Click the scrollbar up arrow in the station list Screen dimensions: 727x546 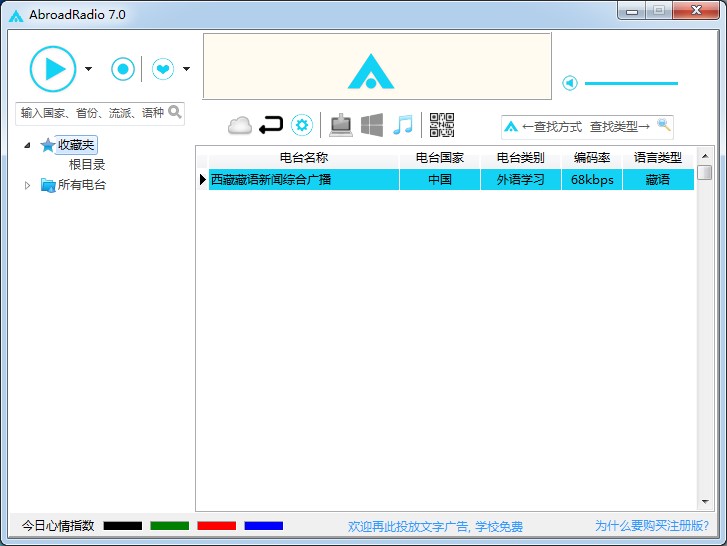[x=705, y=156]
